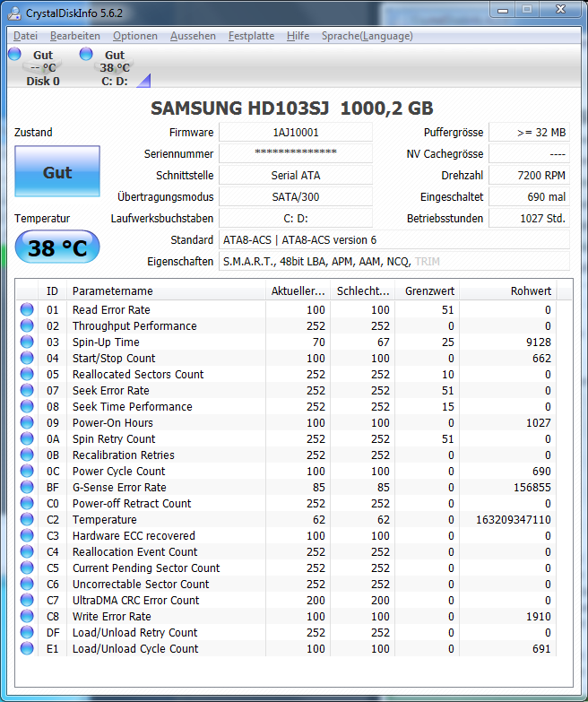Click status orb for Start/Stop Count
This screenshot has width=588, height=702.
(27, 358)
